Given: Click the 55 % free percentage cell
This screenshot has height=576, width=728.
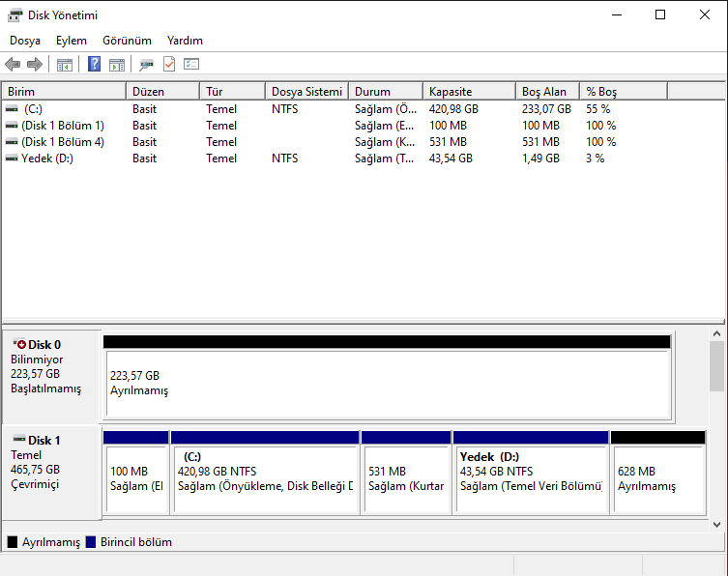Looking at the screenshot, I should (x=598, y=109).
